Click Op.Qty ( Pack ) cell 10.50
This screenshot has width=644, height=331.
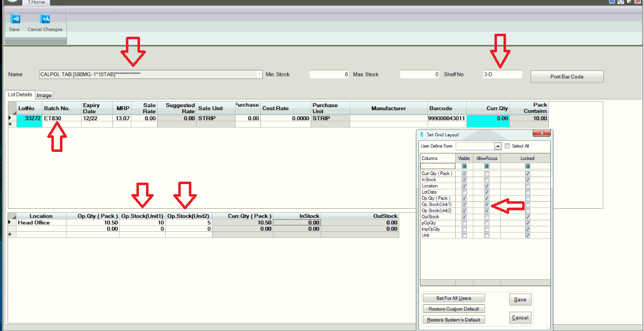tap(93, 222)
